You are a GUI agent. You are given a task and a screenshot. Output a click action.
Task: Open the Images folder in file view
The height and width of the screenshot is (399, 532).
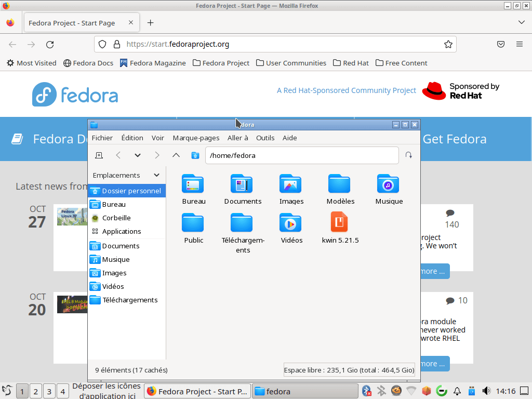point(291,184)
